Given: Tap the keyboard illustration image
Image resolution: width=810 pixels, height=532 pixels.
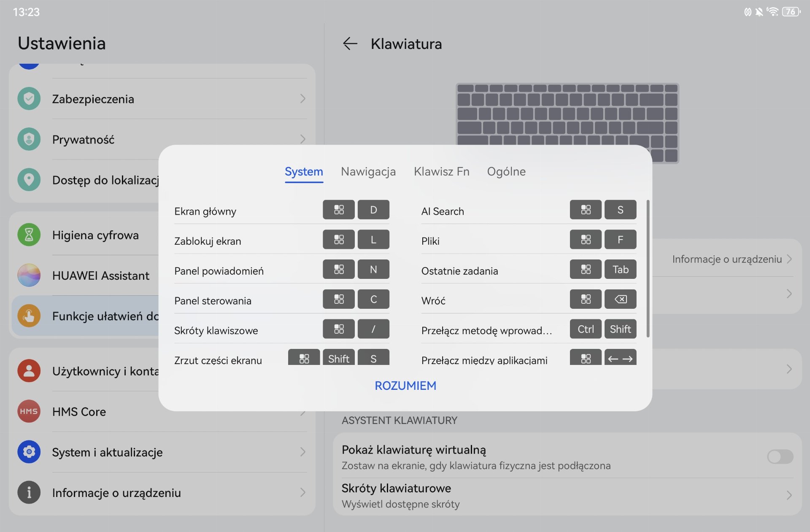Looking at the screenshot, I should pyautogui.click(x=567, y=123).
